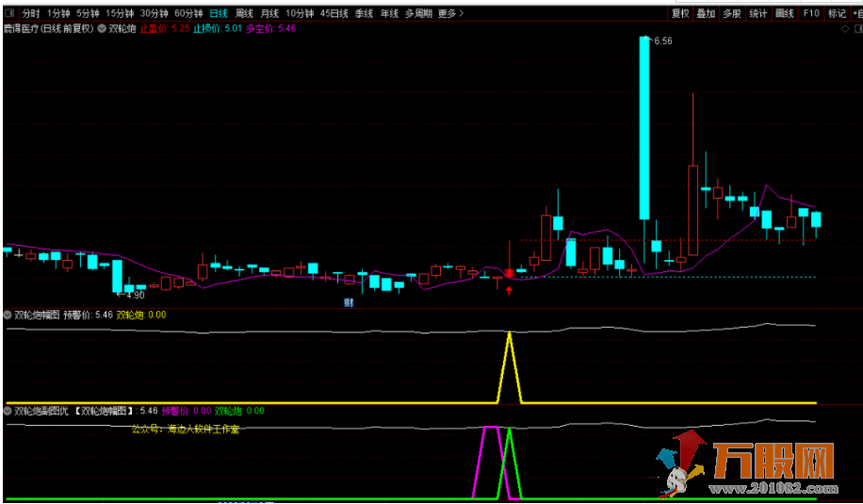
Task: Click the 复权 button
Action: [681, 13]
